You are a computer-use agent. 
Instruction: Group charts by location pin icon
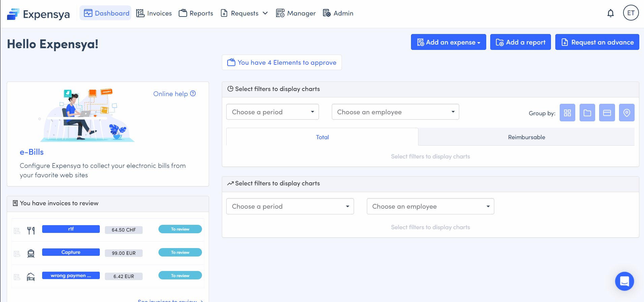(626, 113)
